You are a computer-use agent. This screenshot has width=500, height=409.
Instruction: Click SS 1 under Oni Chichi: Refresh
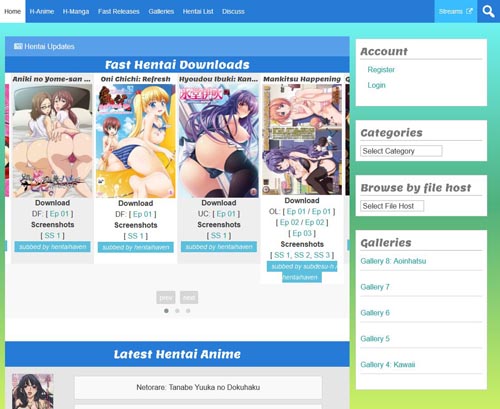pyautogui.click(x=135, y=236)
